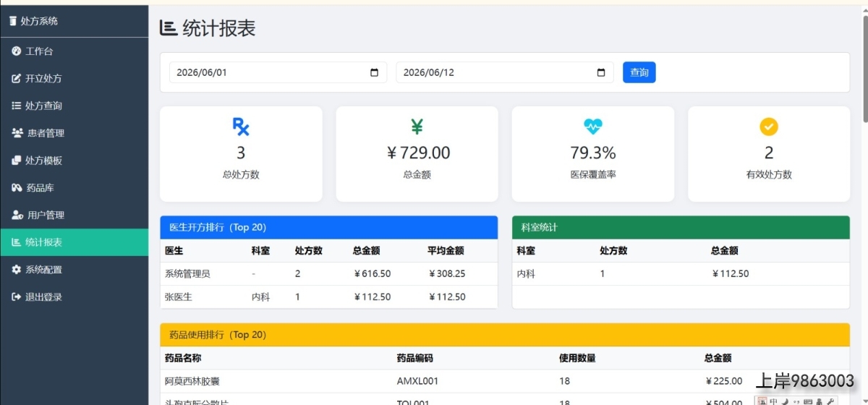Viewport: 868px width, 405px height.
Task: Click the 统计报表 chart icon in sidebar
Action: click(x=17, y=242)
